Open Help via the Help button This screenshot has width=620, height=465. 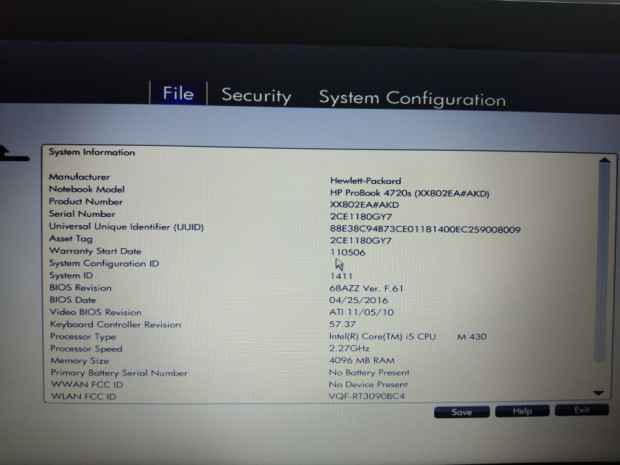tap(522, 411)
